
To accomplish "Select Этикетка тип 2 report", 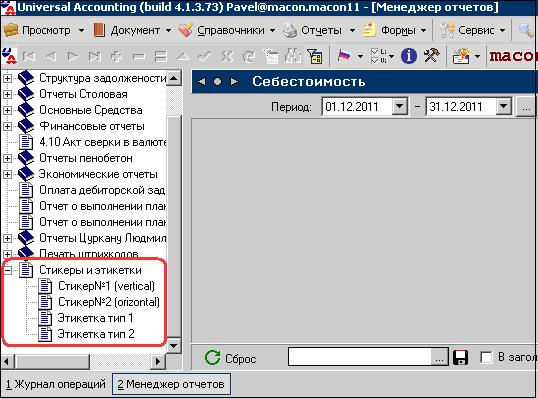I will (96, 334).
